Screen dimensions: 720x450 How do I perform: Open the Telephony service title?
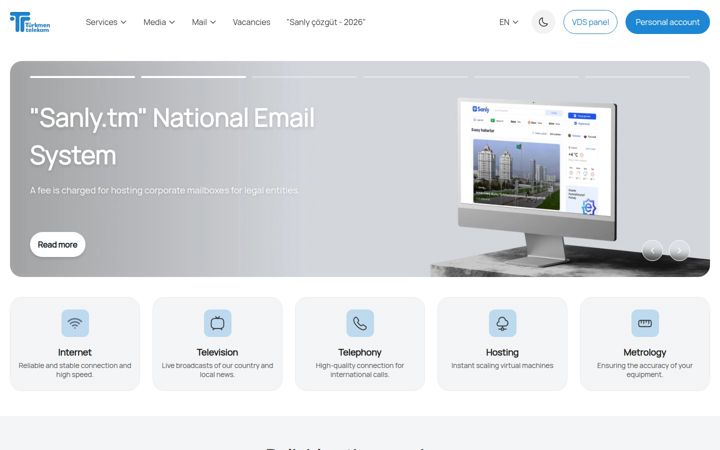coord(360,352)
